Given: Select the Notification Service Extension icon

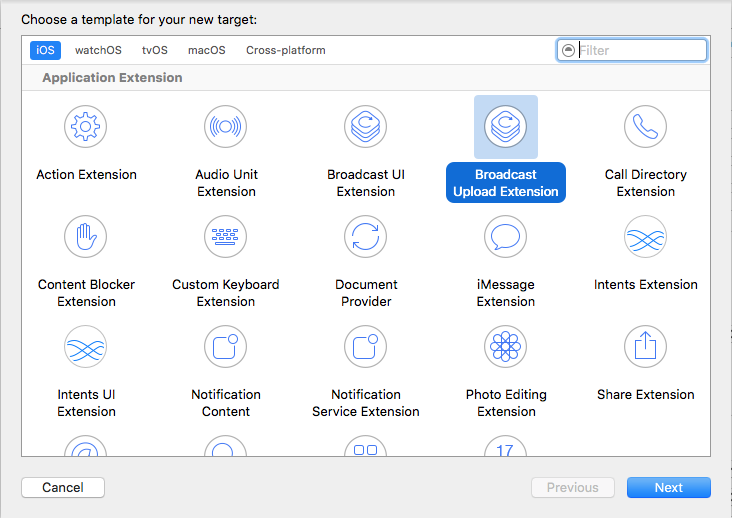Looking at the screenshot, I should click(x=366, y=347).
